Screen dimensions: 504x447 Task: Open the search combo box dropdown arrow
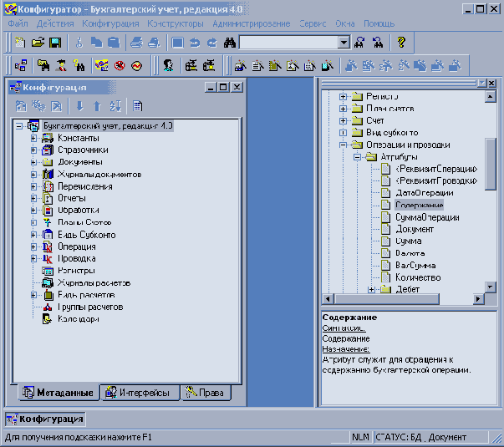(344, 42)
